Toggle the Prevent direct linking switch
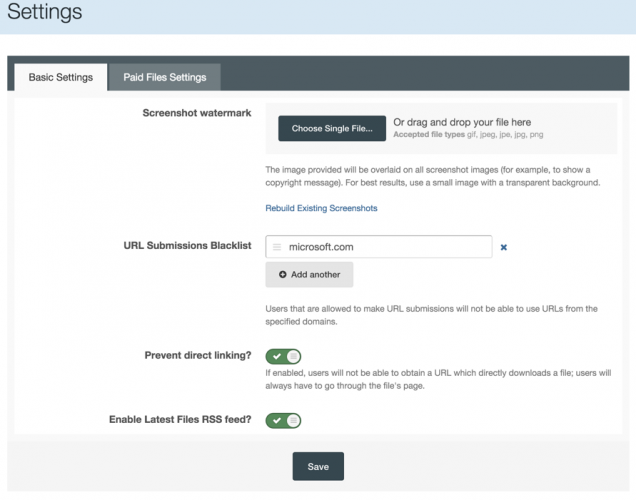The width and height of the screenshot is (636, 500). (x=283, y=356)
